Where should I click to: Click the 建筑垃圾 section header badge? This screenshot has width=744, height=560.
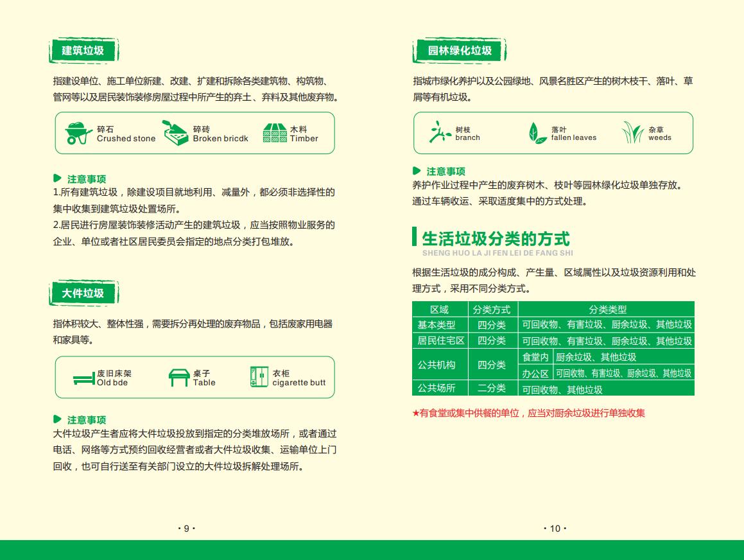click(x=83, y=50)
